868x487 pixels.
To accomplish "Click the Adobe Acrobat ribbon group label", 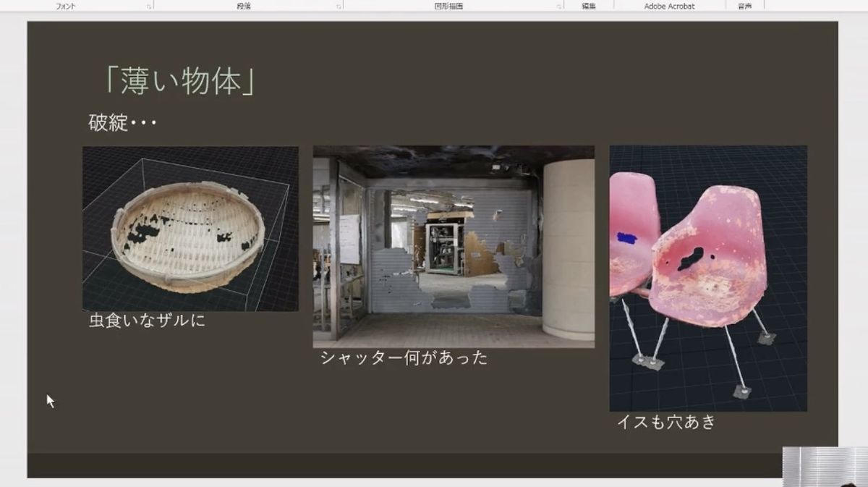I will point(669,6).
